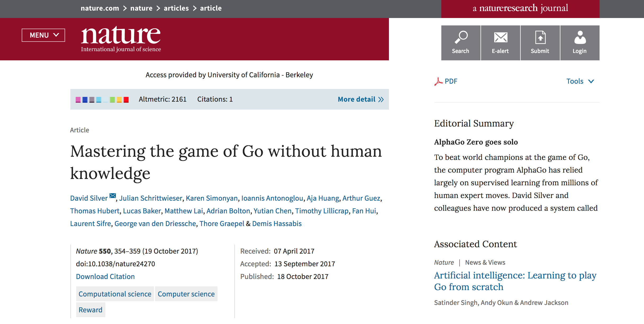The width and height of the screenshot is (644, 324).
Task: Open the Search tool icon
Action: 461,43
